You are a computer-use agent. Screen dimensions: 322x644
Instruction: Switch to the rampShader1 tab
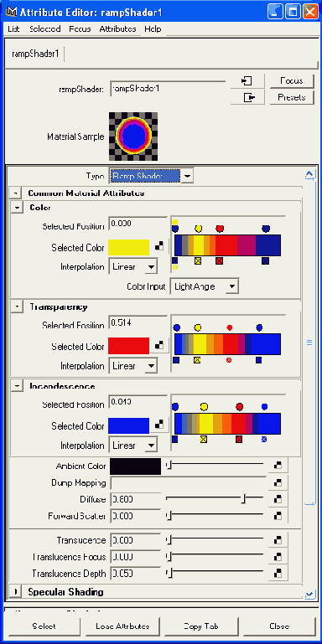[x=35, y=54]
